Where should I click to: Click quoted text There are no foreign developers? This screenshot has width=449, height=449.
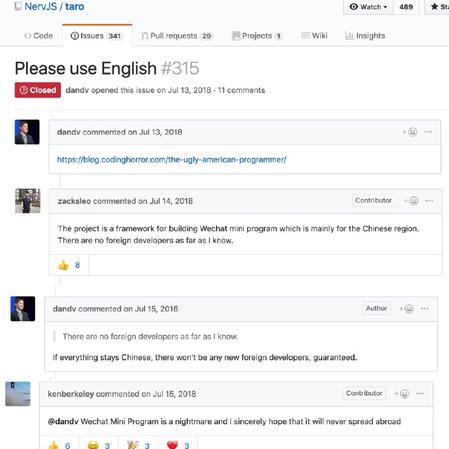tap(150, 336)
